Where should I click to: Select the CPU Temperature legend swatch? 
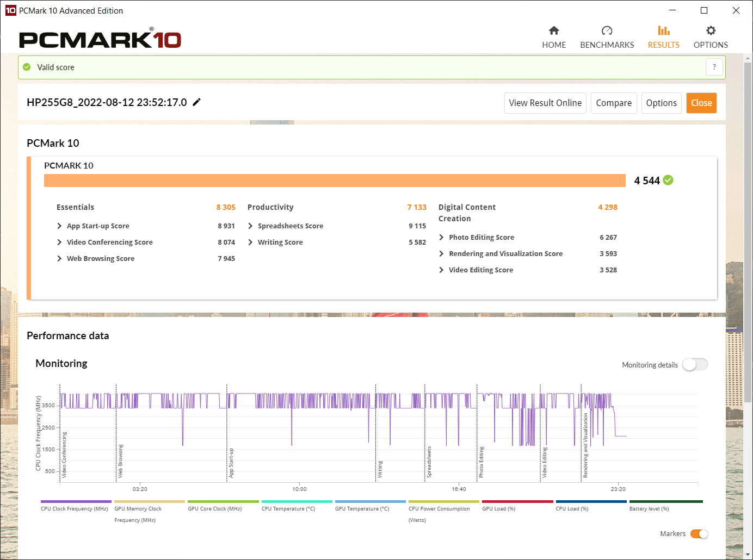coord(297,502)
